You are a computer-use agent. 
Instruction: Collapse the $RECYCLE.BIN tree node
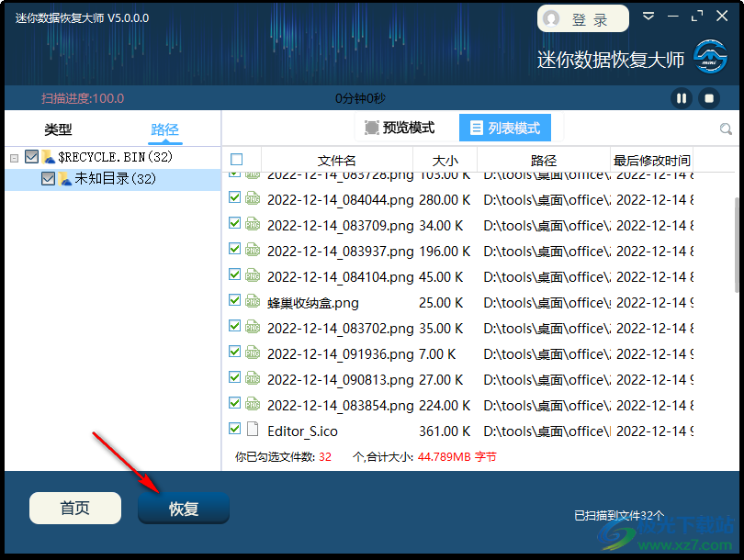(x=14, y=158)
